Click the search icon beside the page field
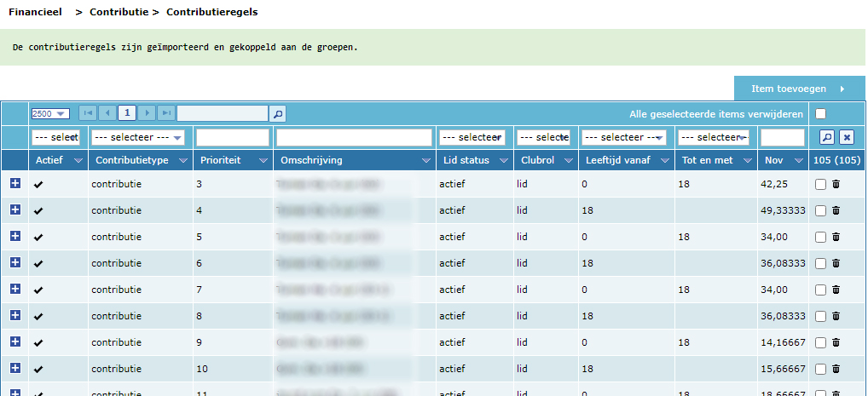This screenshot has width=868, height=396. pyautogui.click(x=277, y=113)
